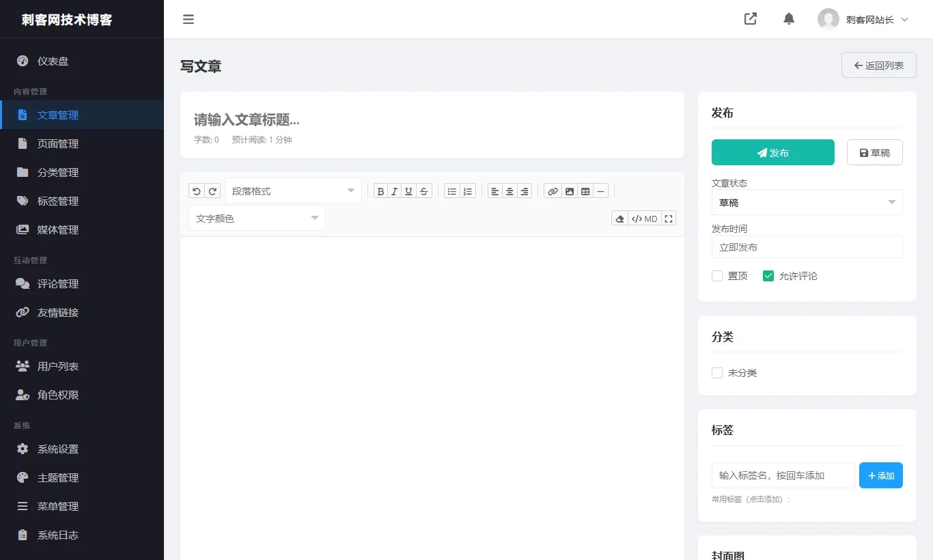This screenshot has width=933, height=560.
Task: Open 评论管理 in the sidebar
Action: tap(82, 283)
